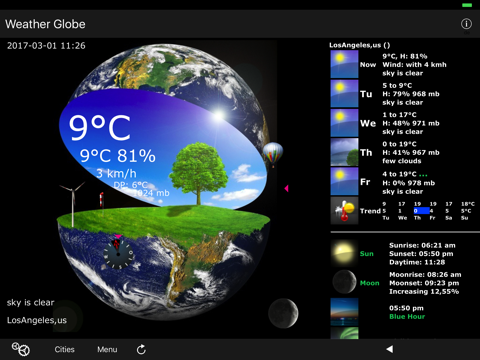Select Fr forecast sun icon
This screenshot has height=360, width=480.
(344, 181)
